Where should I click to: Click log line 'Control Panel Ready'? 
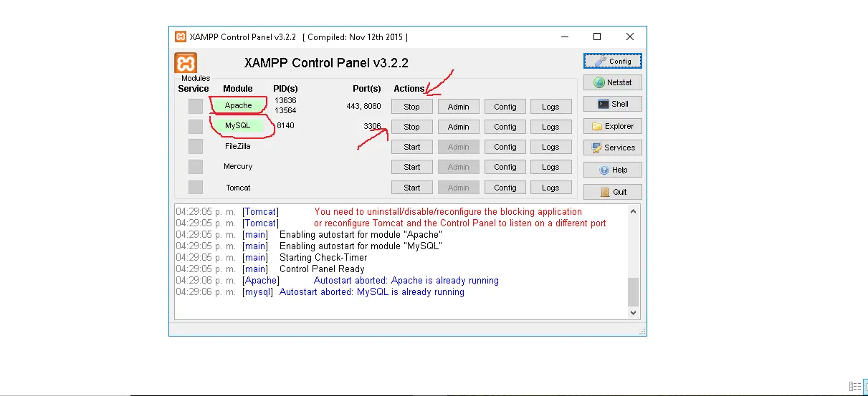(322, 269)
